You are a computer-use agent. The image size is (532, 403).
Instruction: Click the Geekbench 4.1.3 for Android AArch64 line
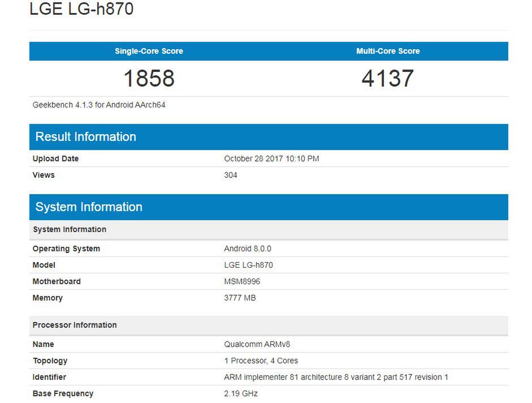99,105
